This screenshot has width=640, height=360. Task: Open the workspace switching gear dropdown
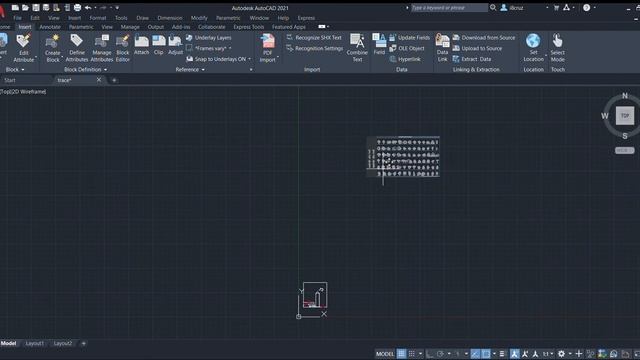(x=570, y=353)
